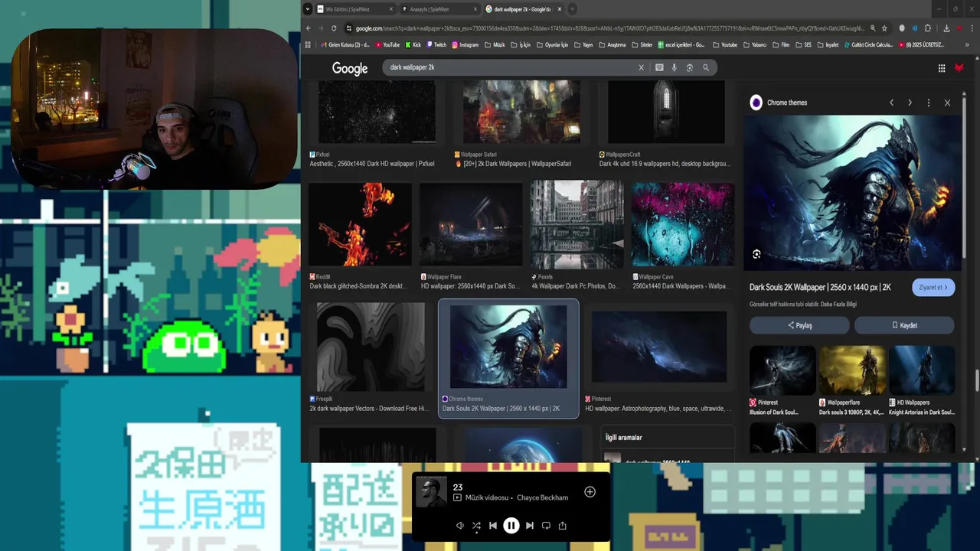Search within image using Lens icon on preview
Image resolution: width=980 pixels, height=551 pixels.
(756, 254)
